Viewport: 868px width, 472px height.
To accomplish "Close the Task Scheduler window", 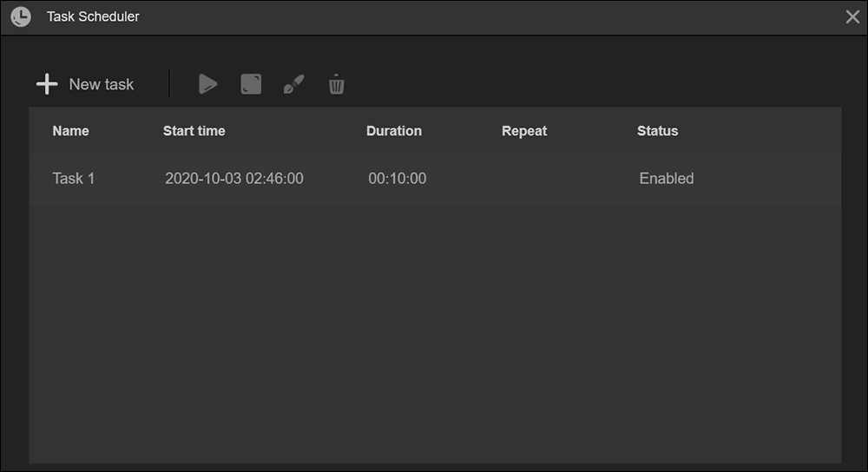I will pos(852,16).
